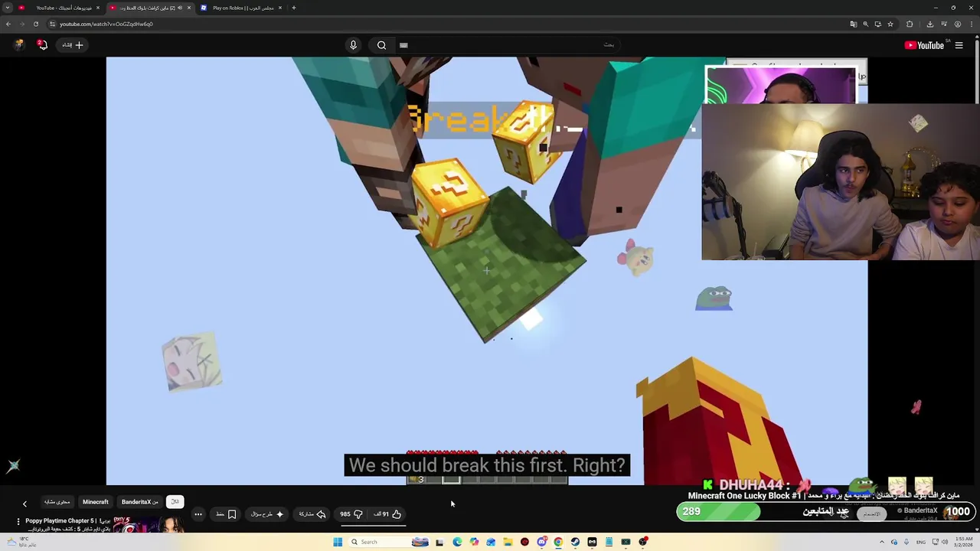The width and height of the screenshot is (980, 551).
Task: Select the From BanderitaX filter chip
Action: pos(140,502)
